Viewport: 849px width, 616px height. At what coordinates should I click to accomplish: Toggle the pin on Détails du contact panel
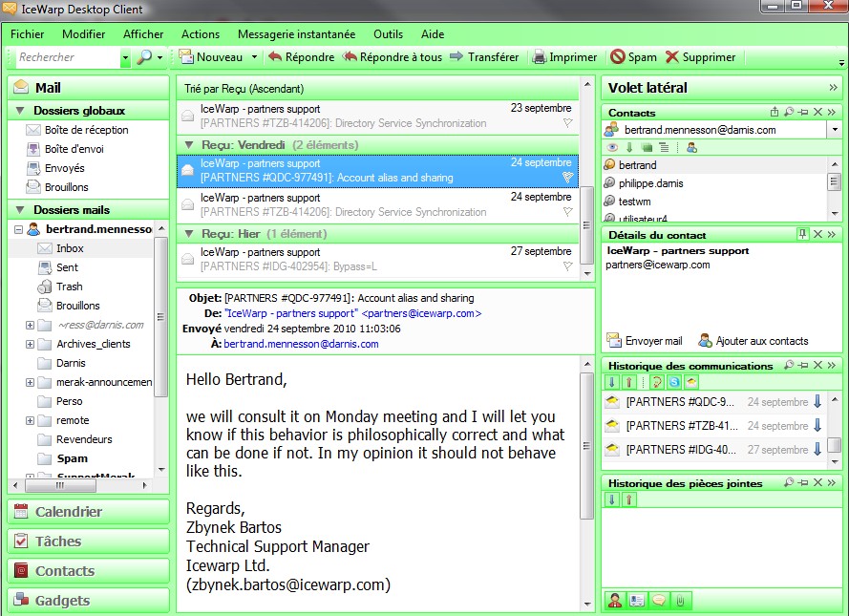point(802,235)
